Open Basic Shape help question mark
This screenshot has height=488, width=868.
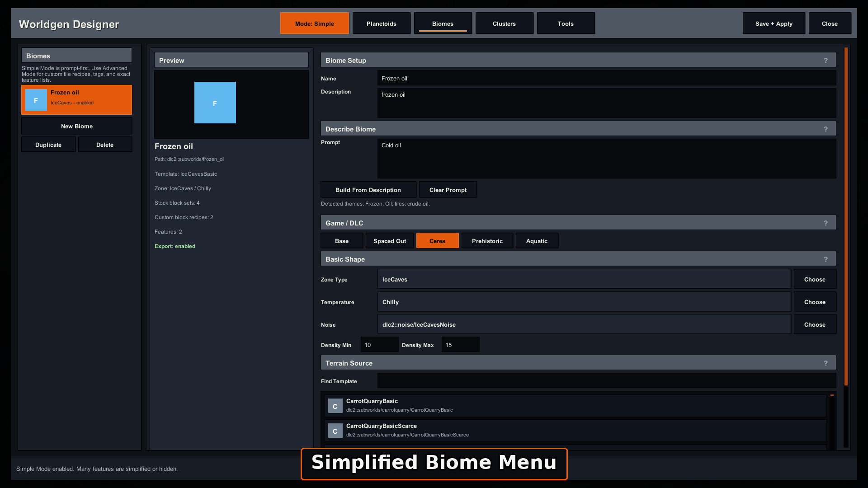click(826, 259)
